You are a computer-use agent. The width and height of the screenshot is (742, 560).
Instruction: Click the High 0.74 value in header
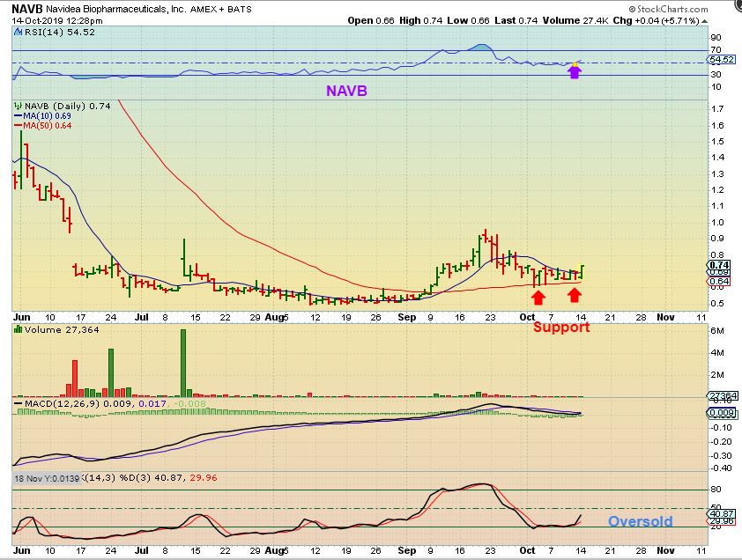click(x=420, y=21)
